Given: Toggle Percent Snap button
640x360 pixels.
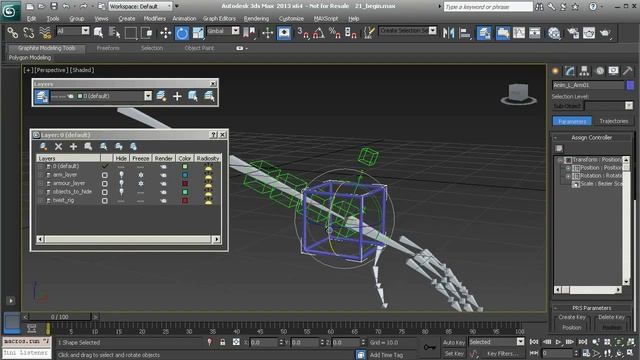Looking at the screenshot, I should 335,33.
